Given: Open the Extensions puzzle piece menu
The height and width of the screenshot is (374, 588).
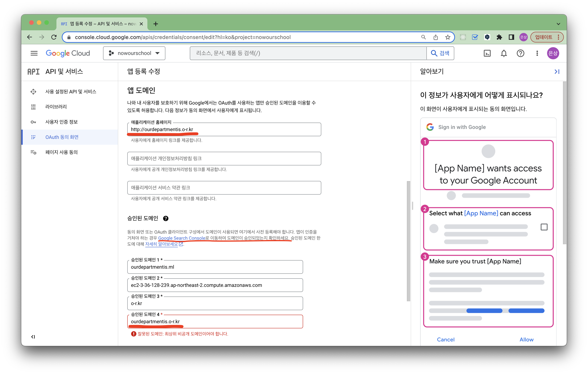Looking at the screenshot, I should pos(499,37).
